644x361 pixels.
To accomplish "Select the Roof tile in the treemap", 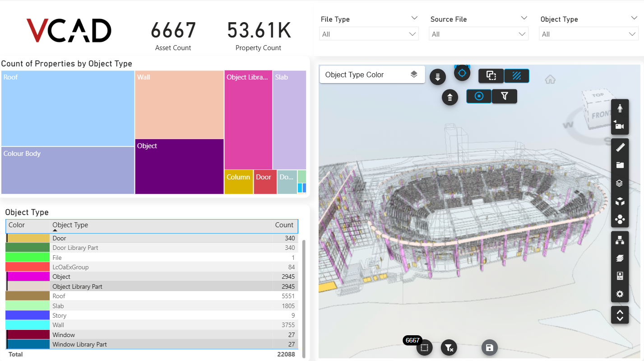I will pos(68,108).
